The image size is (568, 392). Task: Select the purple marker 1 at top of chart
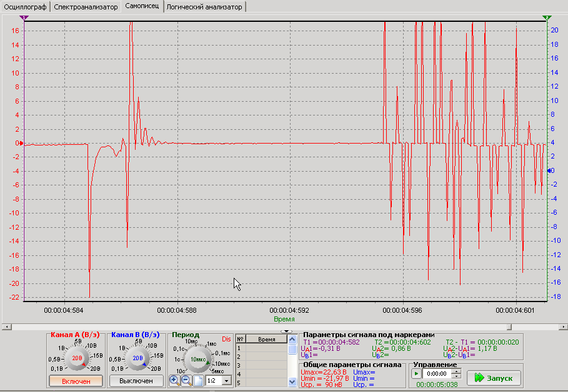pos(24,17)
